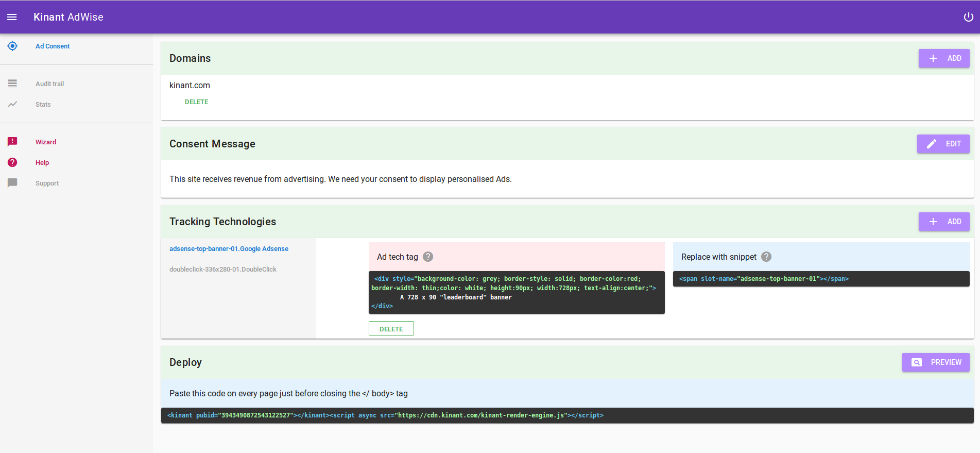This screenshot has width=980, height=453.
Task: Edit the Consent Message
Action: click(943, 144)
